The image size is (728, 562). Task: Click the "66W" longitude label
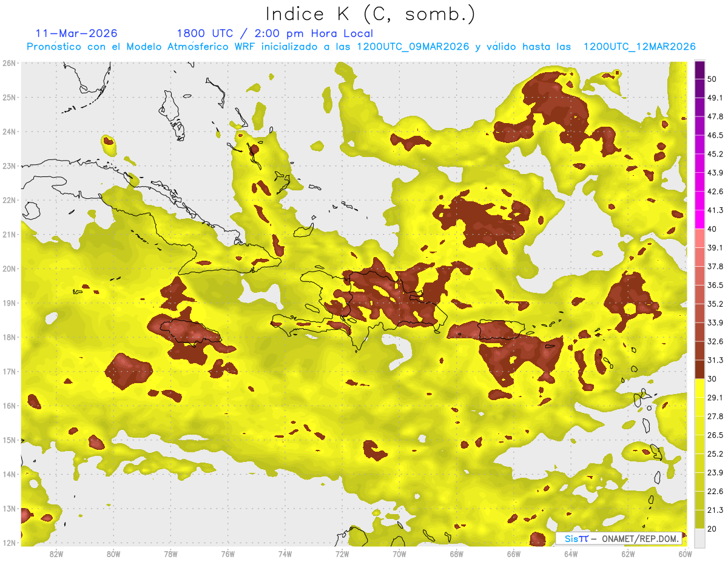513,554
